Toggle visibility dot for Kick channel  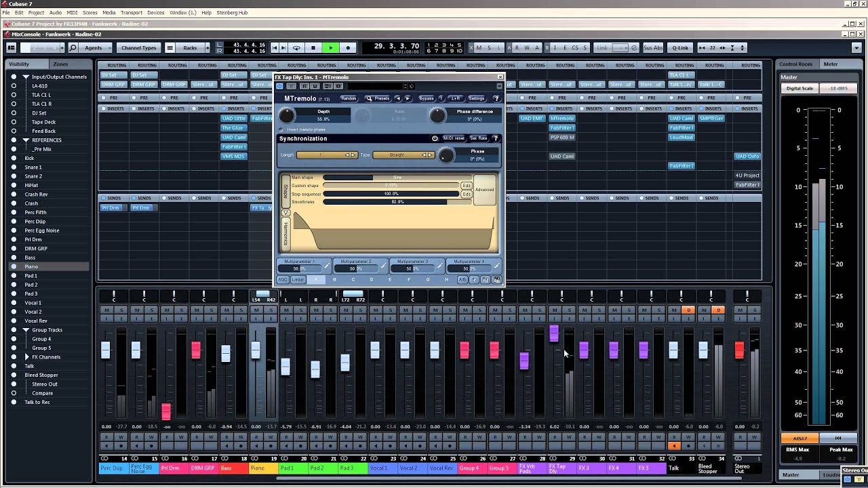(14, 158)
